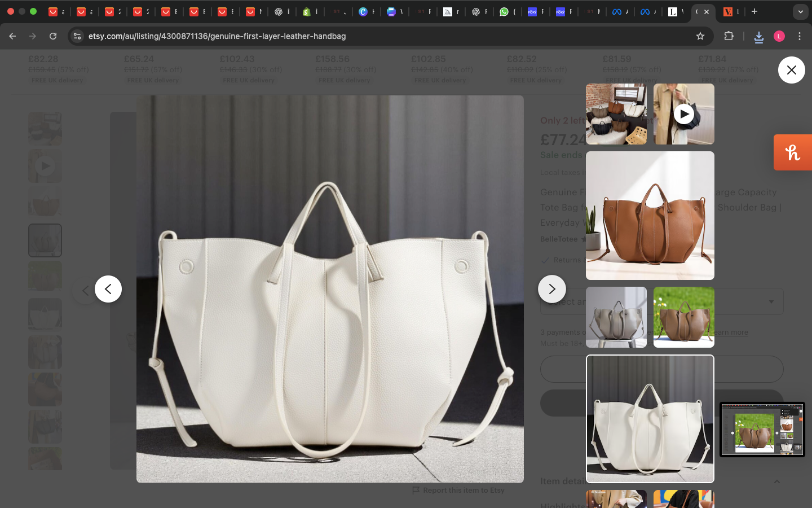Focus the address bar URL
The image size is (812, 508).
click(217, 36)
